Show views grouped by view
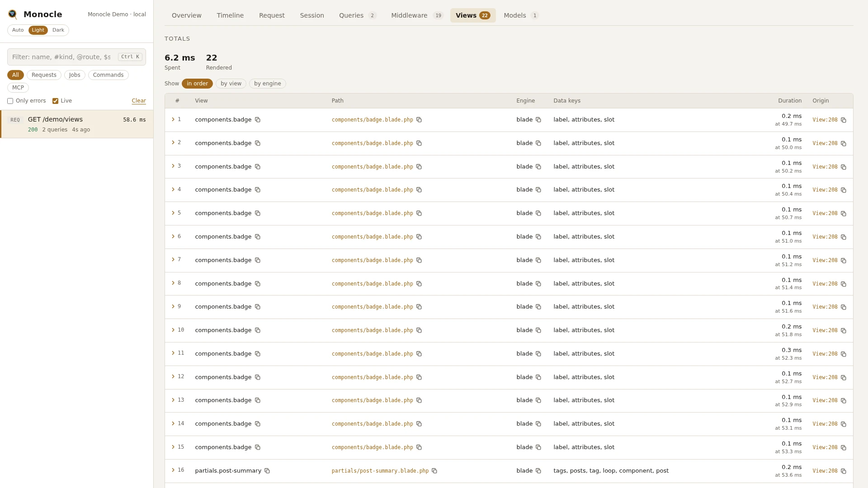Screen dimensions: 868x488 tap(231, 84)
